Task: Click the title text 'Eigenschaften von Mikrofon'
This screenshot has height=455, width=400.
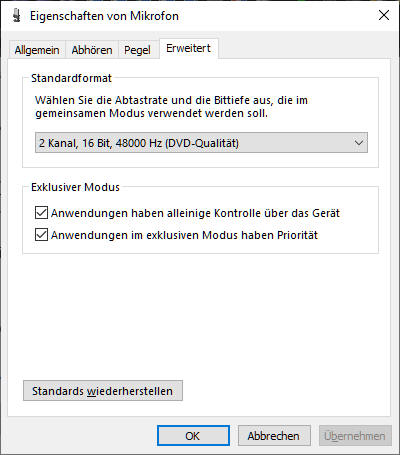Action: [x=104, y=16]
